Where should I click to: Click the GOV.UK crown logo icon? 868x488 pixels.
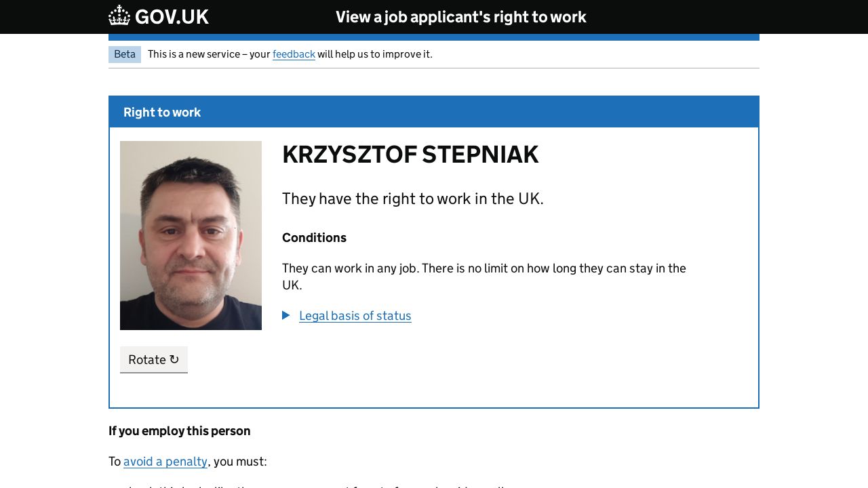coord(119,16)
